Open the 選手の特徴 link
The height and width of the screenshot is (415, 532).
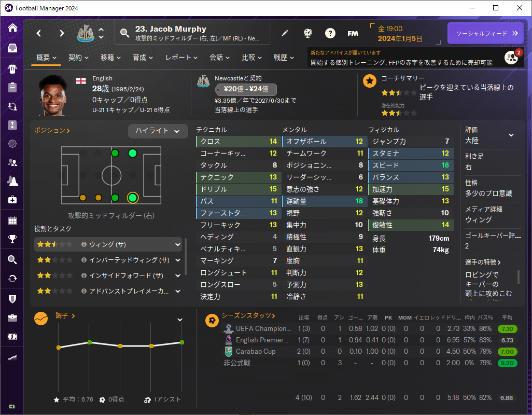click(483, 262)
